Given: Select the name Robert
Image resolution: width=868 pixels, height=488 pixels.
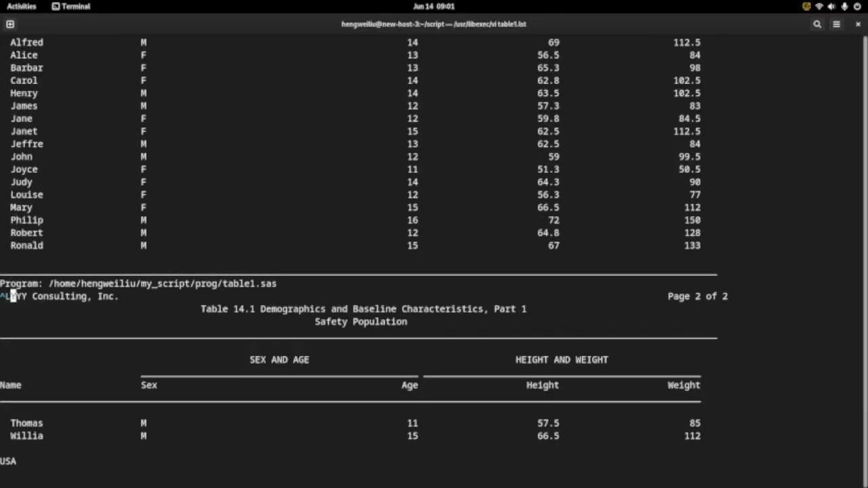Looking at the screenshot, I should click(x=26, y=232).
